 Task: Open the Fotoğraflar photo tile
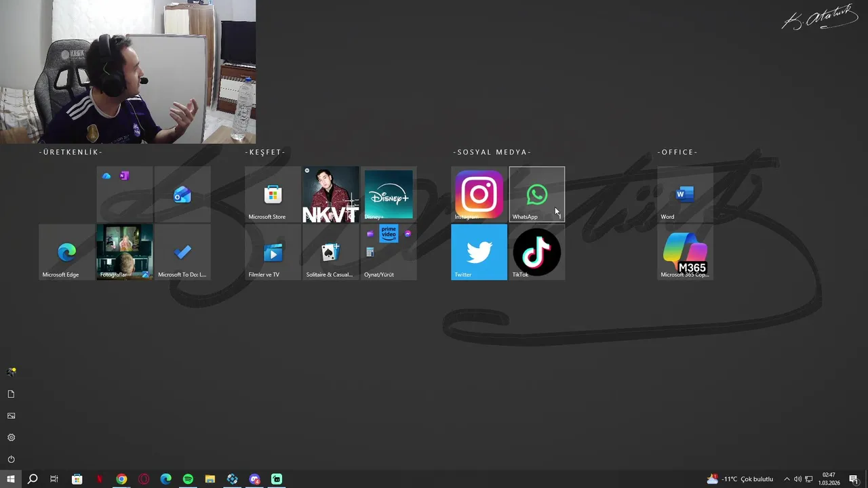click(124, 252)
